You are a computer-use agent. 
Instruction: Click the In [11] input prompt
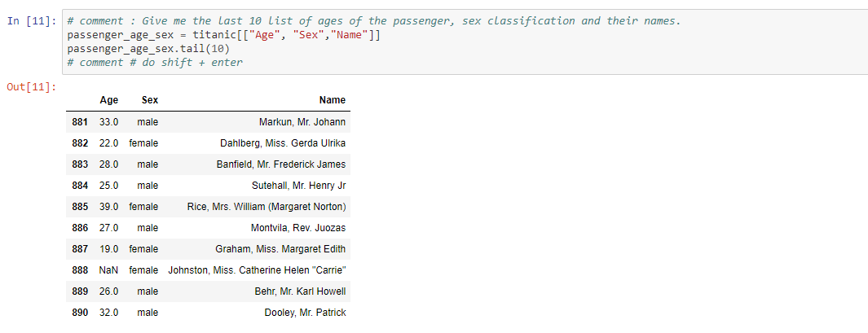tap(33, 21)
